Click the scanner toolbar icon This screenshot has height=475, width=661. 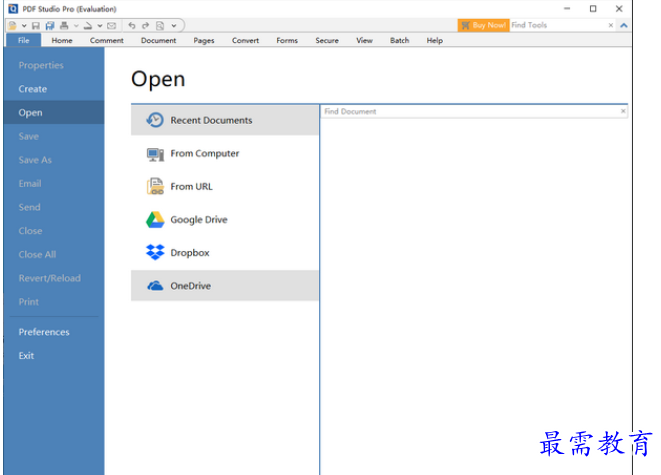point(88,26)
